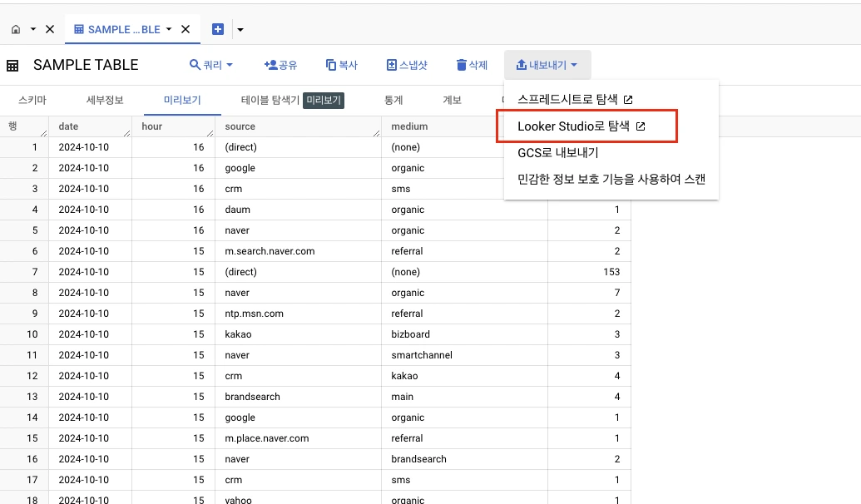Open the dropdown next to the plus icon
Viewport: 861px width, 504px height.
tap(240, 30)
